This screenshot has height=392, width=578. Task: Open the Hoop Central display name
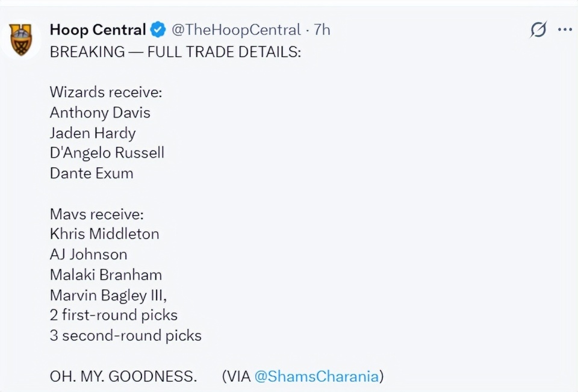point(98,30)
